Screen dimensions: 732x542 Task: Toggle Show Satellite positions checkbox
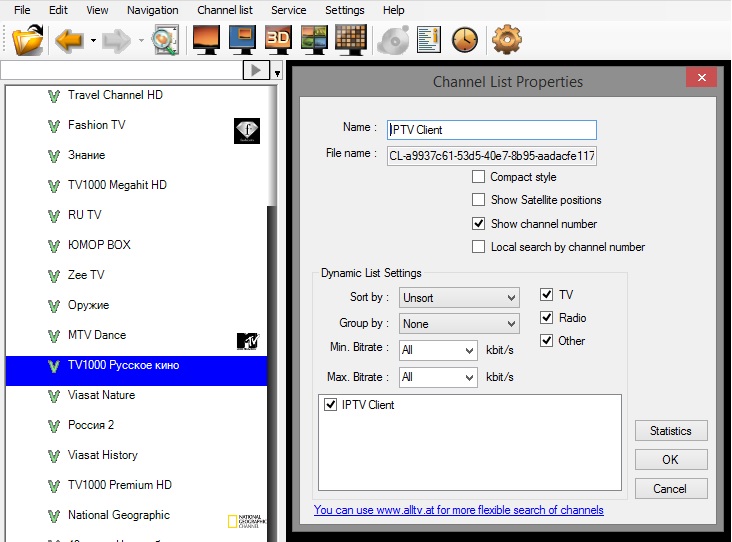479,200
